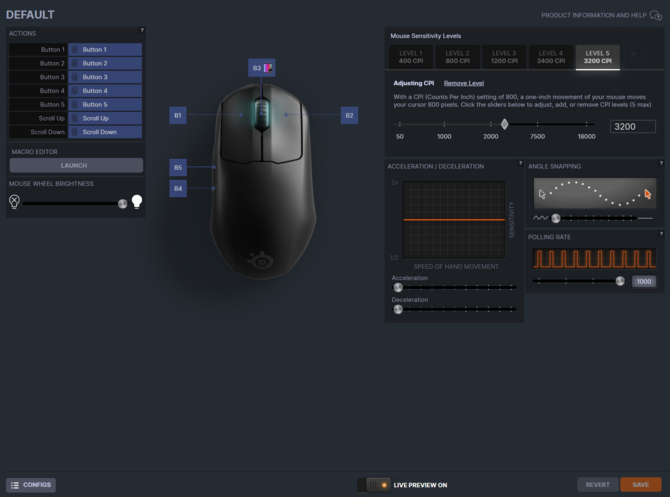Toggle the Live Preview switch
The image size is (670, 497).
374,485
